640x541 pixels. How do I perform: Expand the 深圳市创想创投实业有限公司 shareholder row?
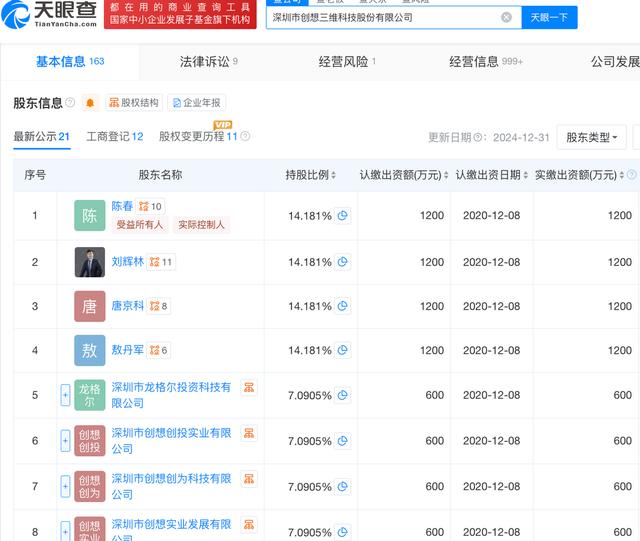pyautogui.click(x=66, y=441)
